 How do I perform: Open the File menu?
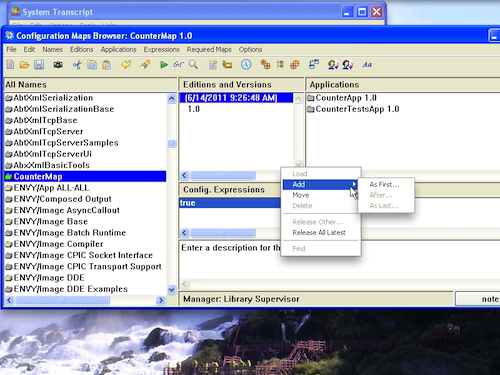point(11,49)
